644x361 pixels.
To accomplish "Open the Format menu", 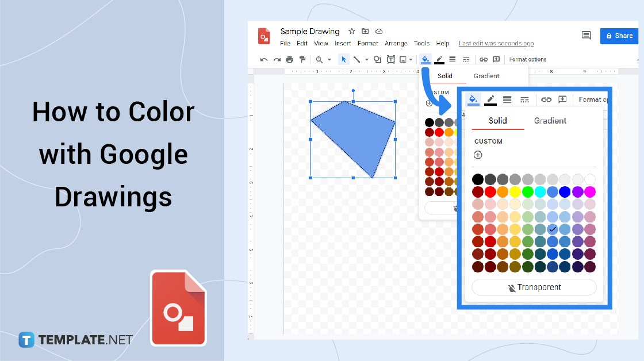I will point(367,43).
